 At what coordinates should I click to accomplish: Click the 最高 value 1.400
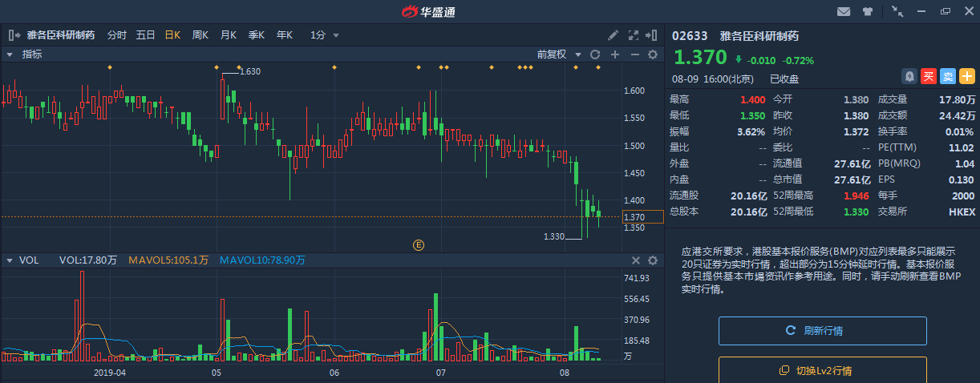[753, 99]
